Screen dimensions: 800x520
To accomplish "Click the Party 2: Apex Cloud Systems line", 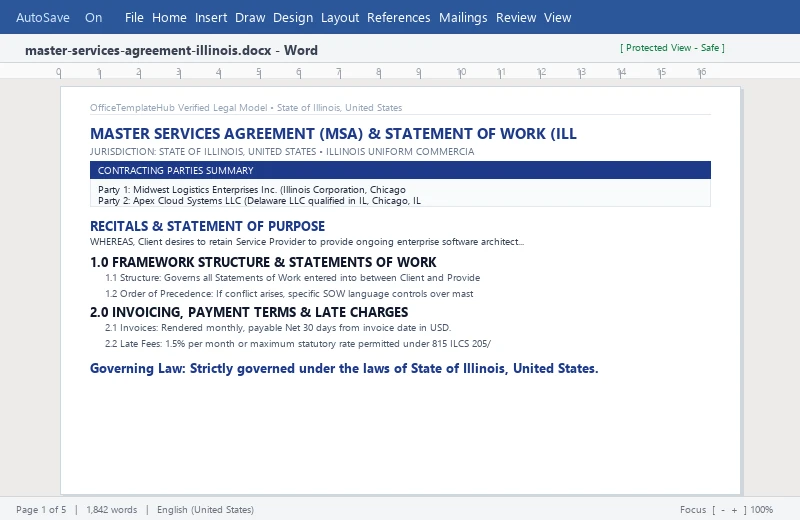I will [x=259, y=201].
